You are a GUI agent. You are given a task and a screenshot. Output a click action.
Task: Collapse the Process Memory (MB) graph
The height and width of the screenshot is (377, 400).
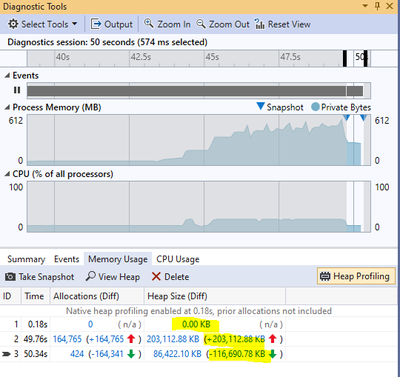(7, 107)
